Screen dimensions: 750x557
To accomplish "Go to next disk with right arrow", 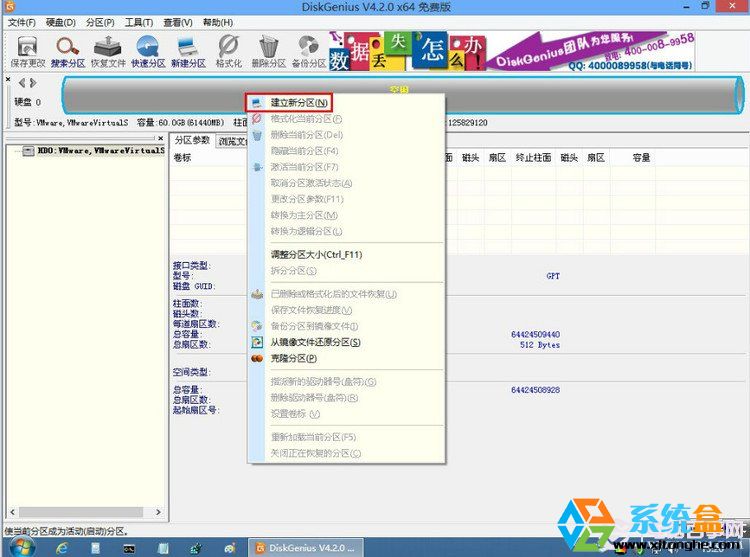I will point(33,83).
